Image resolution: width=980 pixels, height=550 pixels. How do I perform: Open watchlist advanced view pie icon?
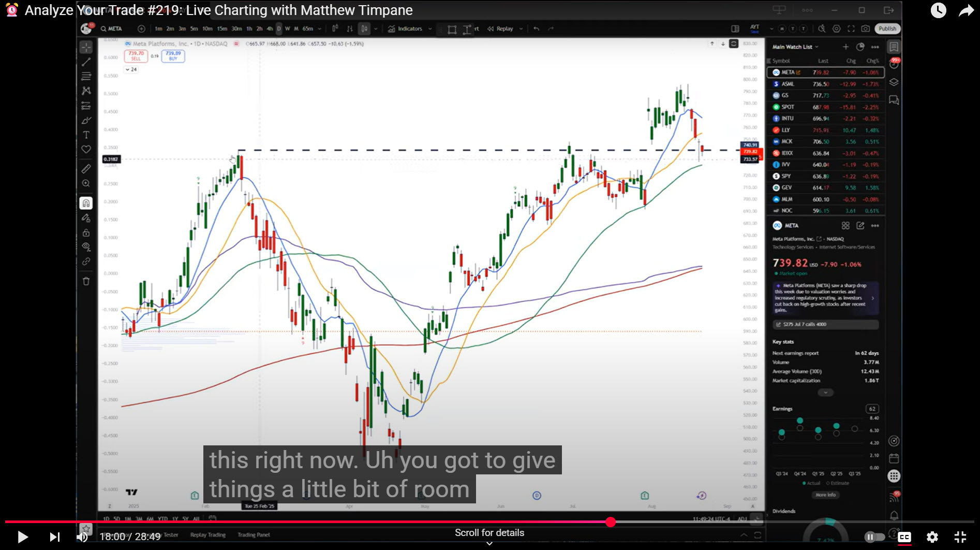860,47
